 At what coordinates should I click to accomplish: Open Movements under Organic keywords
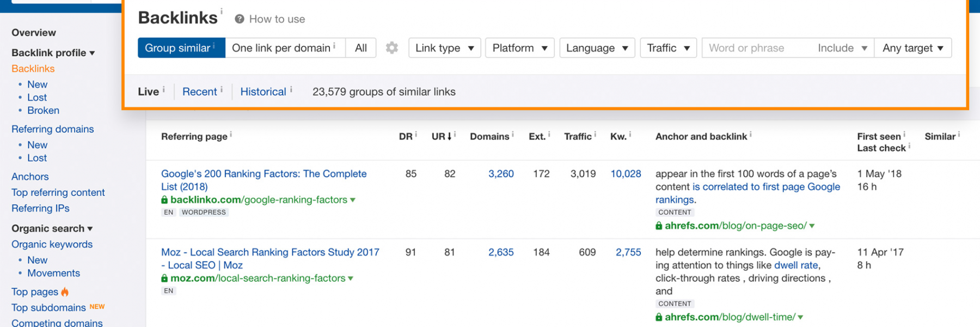click(54, 273)
